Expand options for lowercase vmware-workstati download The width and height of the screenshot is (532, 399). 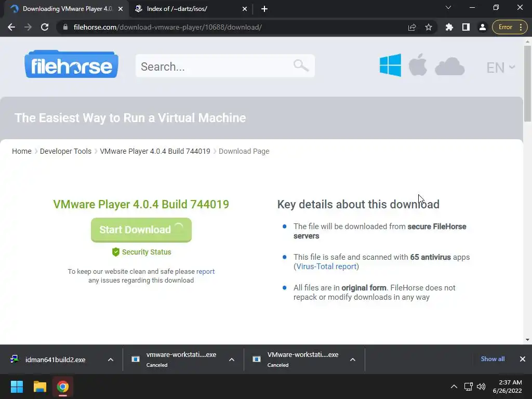(x=232, y=360)
